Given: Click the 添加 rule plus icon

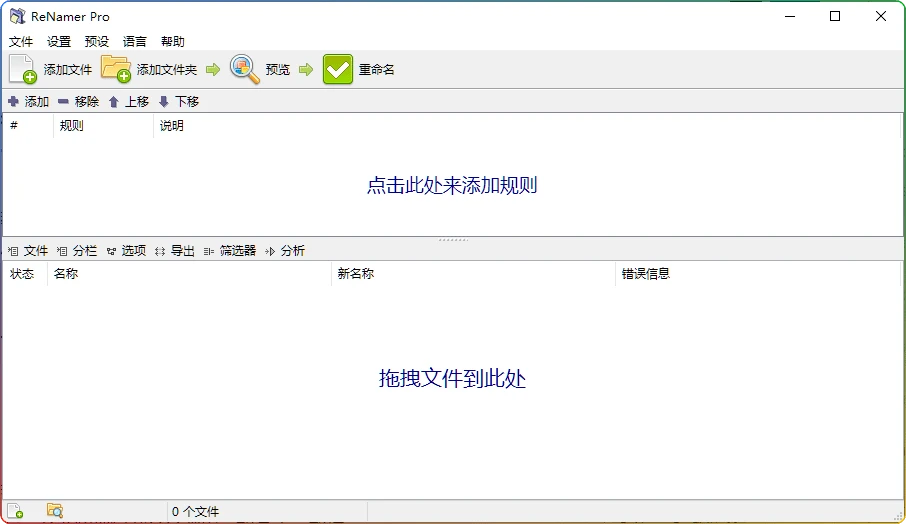Looking at the screenshot, I should (14, 102).
